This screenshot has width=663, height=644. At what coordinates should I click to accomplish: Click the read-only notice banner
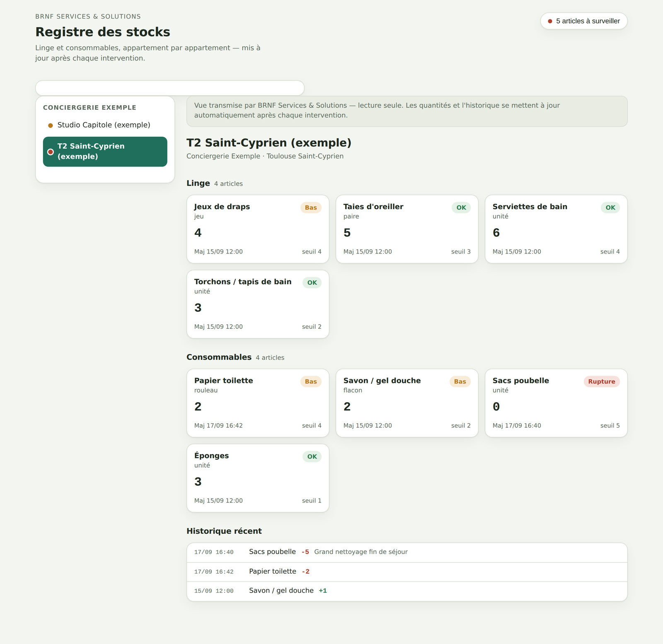407,111
